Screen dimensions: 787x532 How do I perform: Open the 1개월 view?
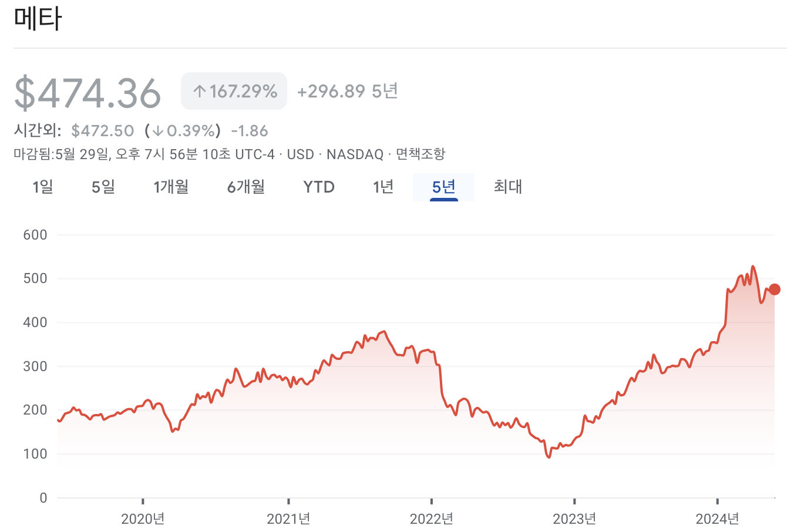(x=170, y=187)
